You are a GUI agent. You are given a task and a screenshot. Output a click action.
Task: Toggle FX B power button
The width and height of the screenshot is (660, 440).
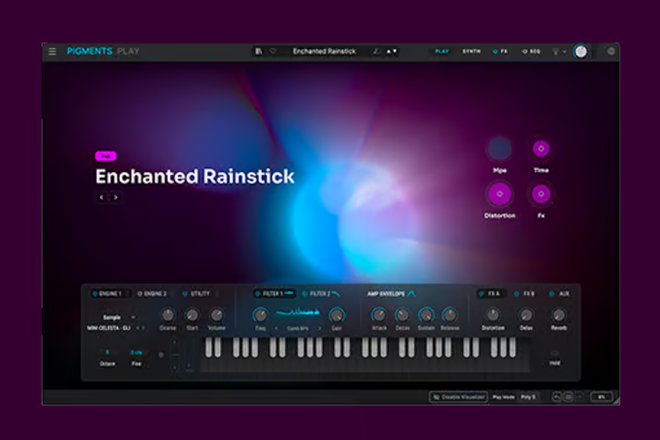516,293
